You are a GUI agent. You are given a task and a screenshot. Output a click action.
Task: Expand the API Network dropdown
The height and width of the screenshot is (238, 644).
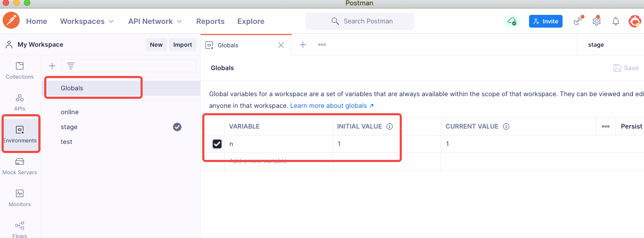coord(155,21)
